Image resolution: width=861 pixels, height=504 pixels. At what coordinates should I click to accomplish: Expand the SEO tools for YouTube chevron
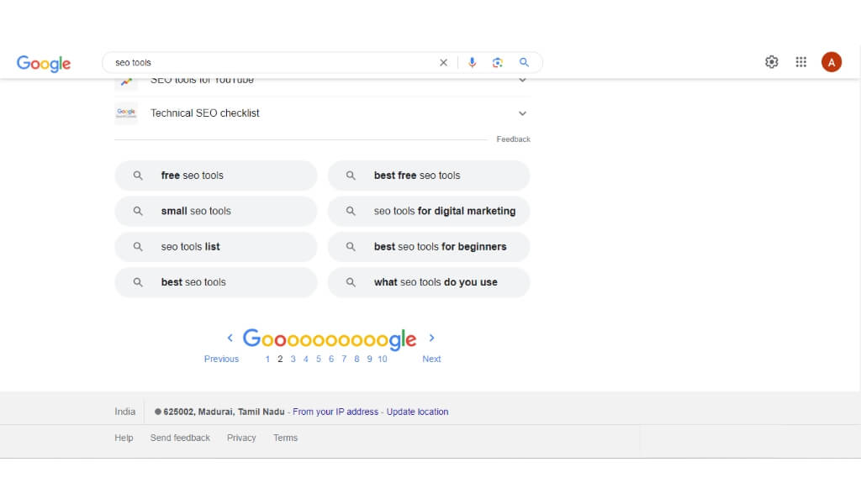point(522,81)
